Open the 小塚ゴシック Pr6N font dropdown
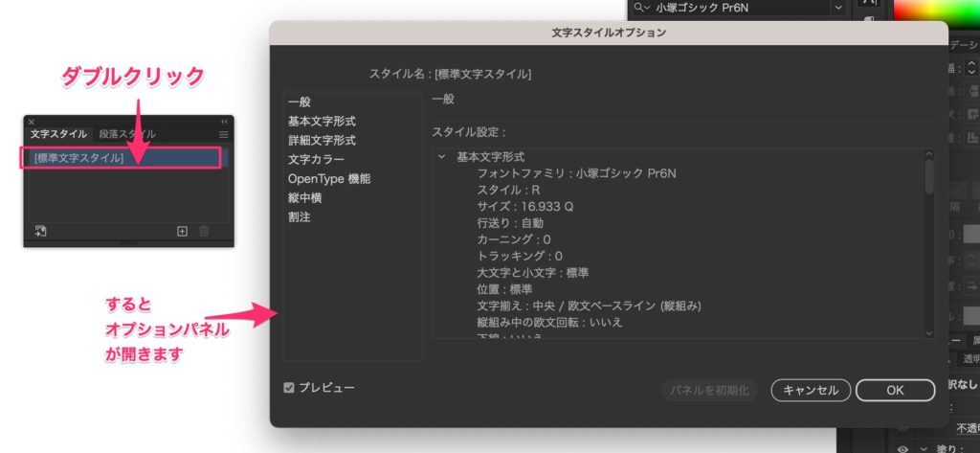980x453 pixels. click(838, 8)
